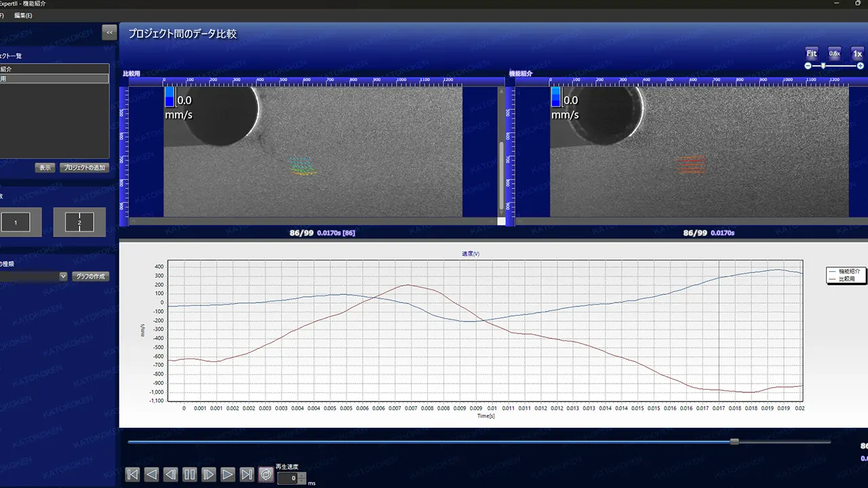868x488 pixels.
Task: Step back one frame
Action: pyautogui.click(x=171, y=474)
